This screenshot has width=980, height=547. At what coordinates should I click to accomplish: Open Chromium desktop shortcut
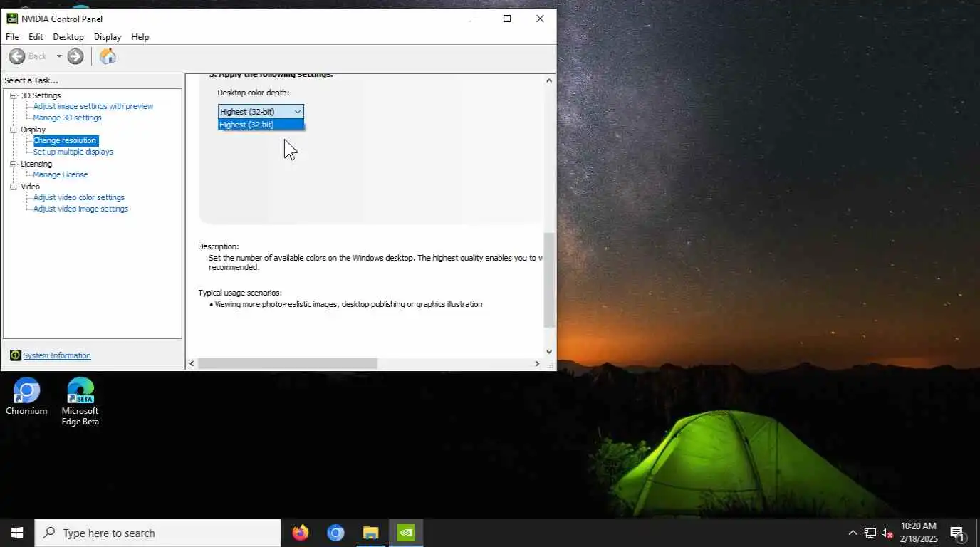pyautogui.click(x=26, y=397)
